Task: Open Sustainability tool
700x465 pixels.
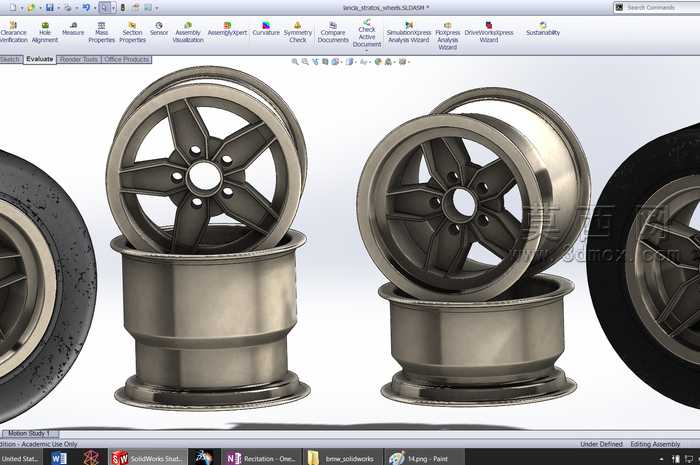Action: click(543, 29)
